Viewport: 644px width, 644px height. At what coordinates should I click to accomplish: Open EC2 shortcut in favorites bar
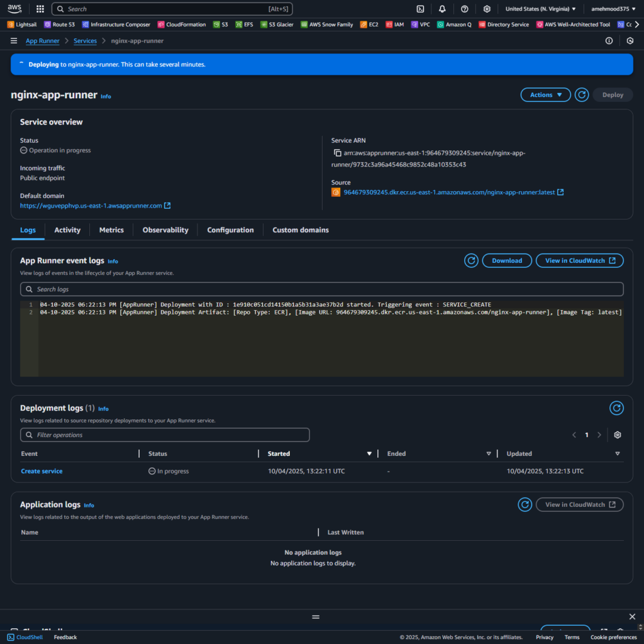point(369,25)
